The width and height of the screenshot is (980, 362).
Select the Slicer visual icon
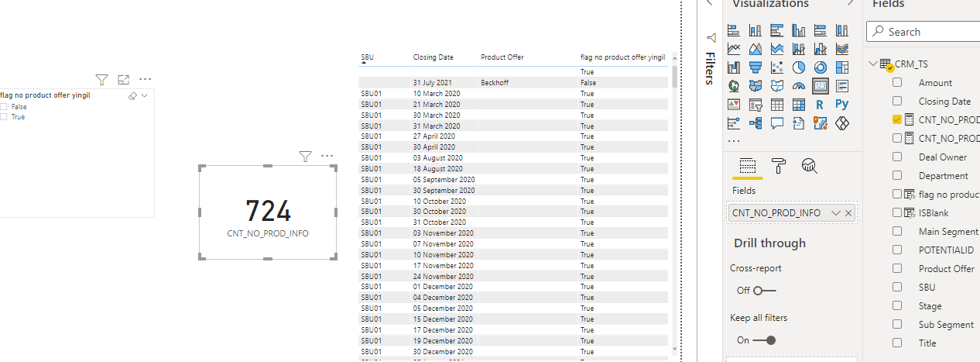[x=756, y=105]
